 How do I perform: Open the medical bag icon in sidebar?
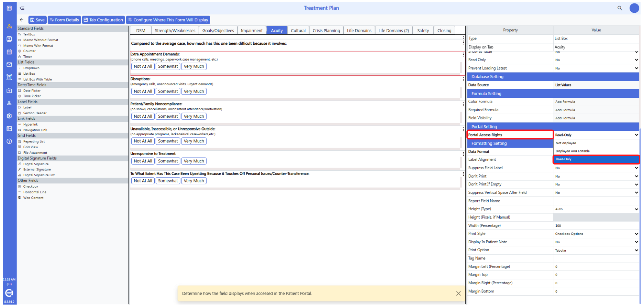pos(9,91)
